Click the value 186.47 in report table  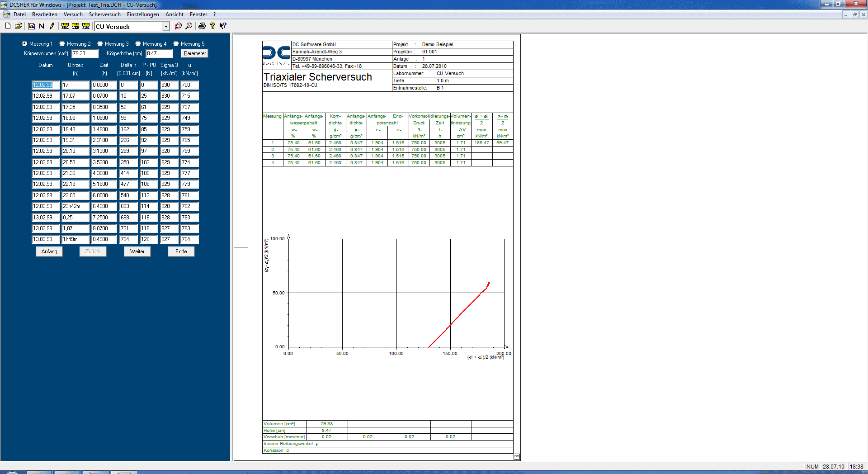tap(481, 143)
